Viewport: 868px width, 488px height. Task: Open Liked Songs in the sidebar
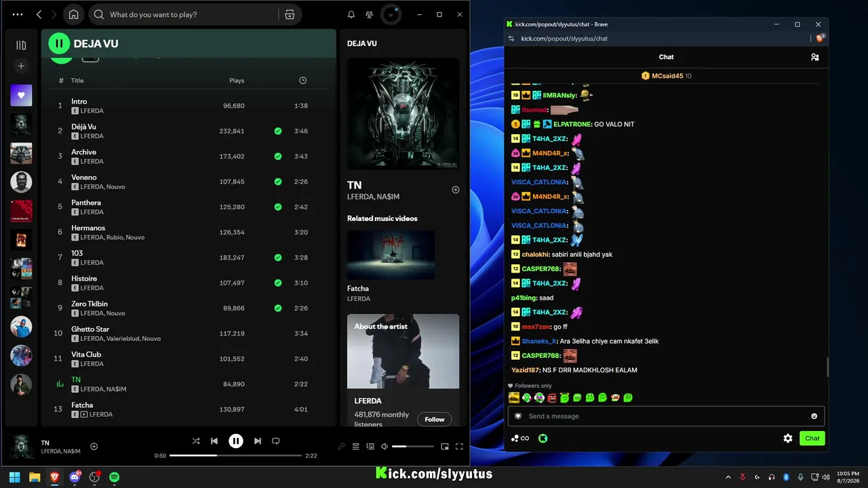(21, 96)
